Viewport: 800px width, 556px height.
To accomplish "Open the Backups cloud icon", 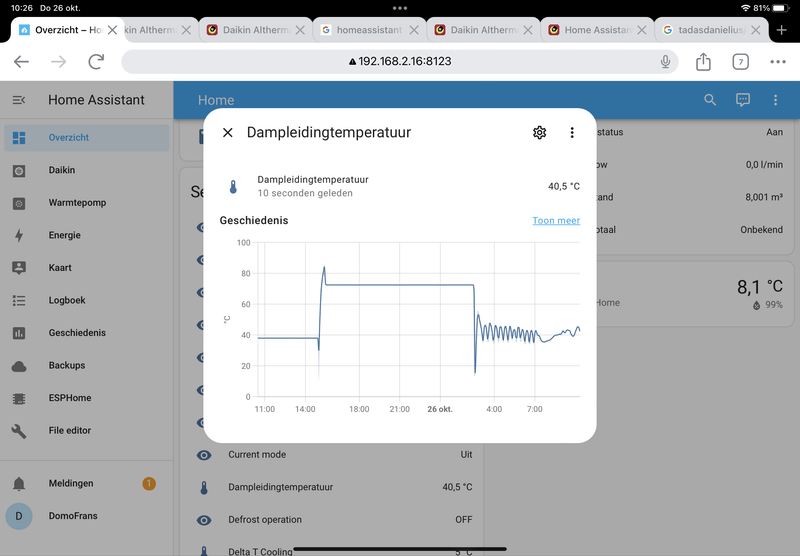I will (x=19, y=366).
